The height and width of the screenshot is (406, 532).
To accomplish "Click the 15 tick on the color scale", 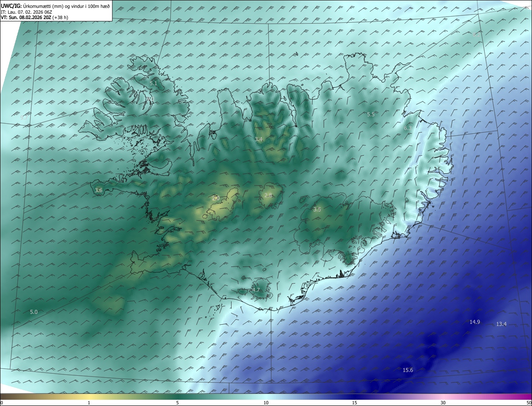I will point(355,403).
